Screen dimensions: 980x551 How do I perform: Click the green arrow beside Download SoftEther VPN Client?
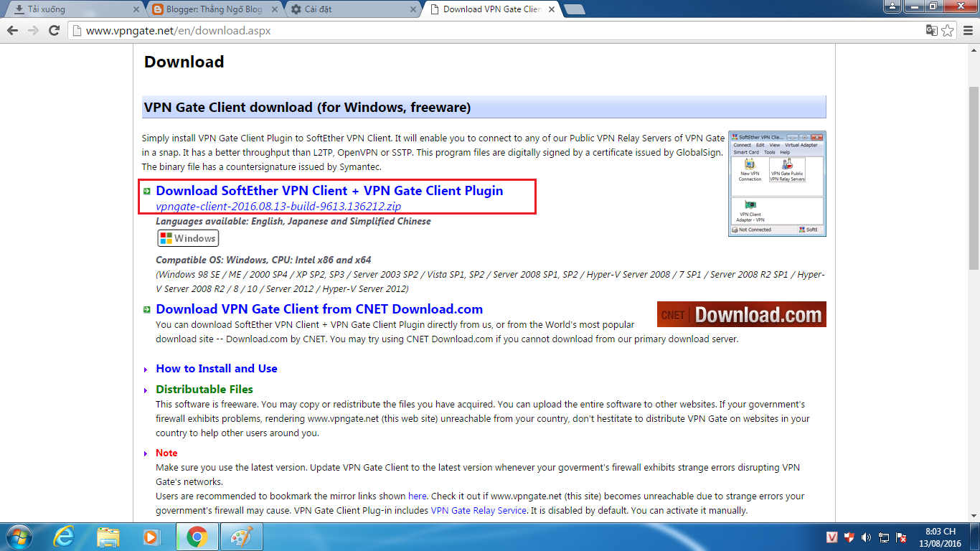(147, 192)
